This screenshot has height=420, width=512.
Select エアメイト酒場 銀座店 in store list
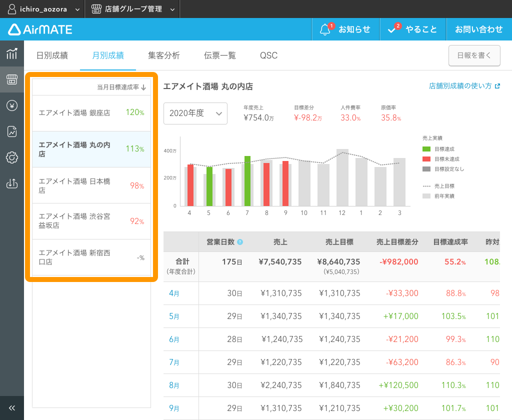91,113
